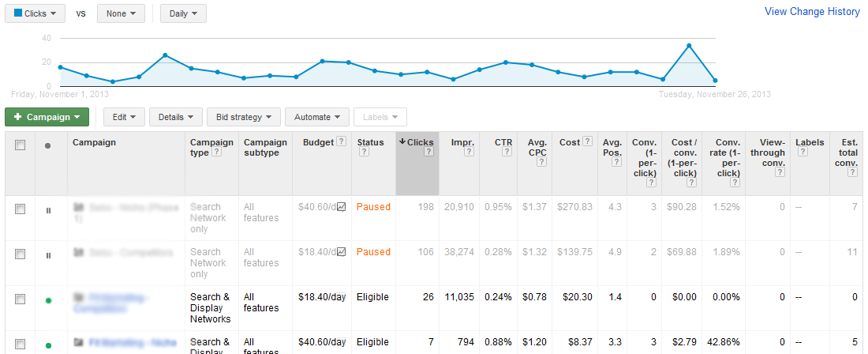Open the Daily interval dropdown

pos(183,13)
